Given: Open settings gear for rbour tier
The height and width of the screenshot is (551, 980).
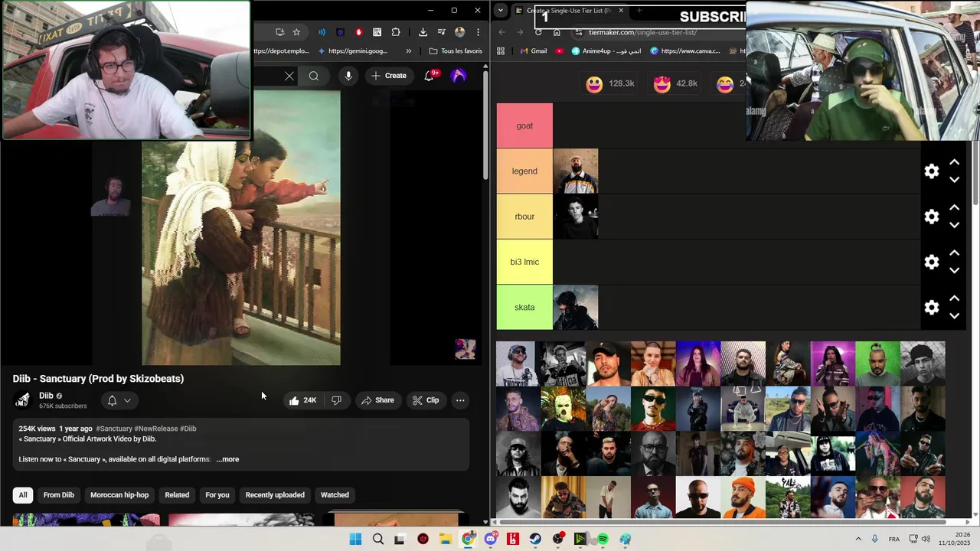Looking at the screenshot, I should (x=932, y=217).
